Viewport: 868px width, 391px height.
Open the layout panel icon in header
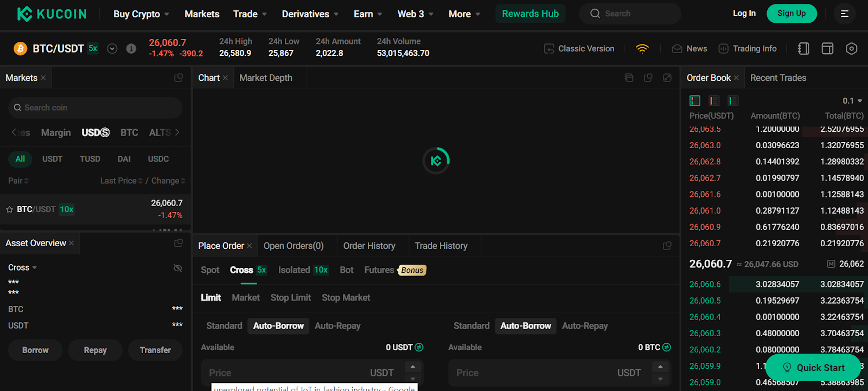pos(827,49)
